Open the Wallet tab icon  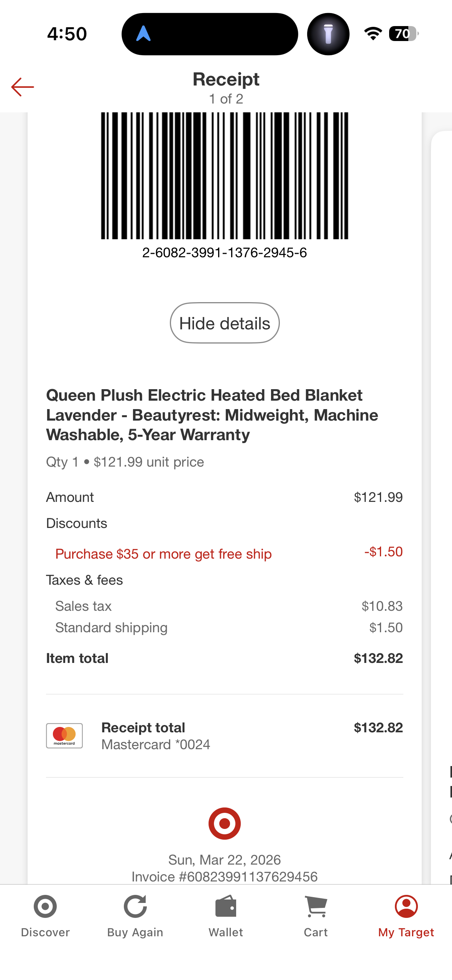(x=226, y=907)
